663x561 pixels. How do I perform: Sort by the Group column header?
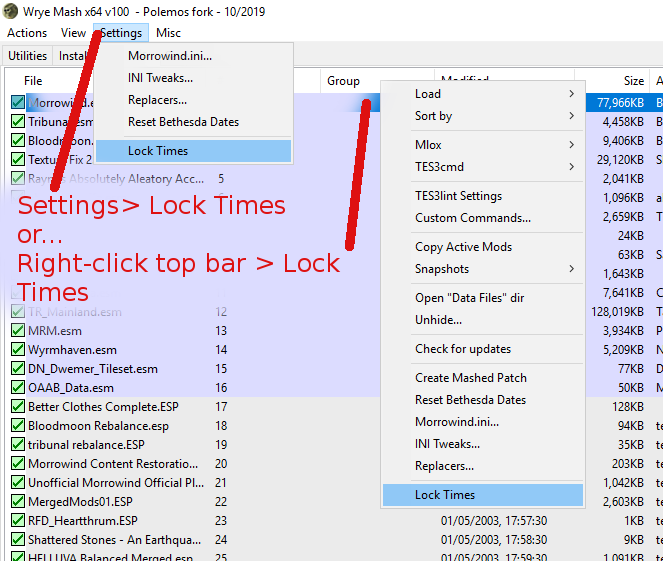pos(343,81)
